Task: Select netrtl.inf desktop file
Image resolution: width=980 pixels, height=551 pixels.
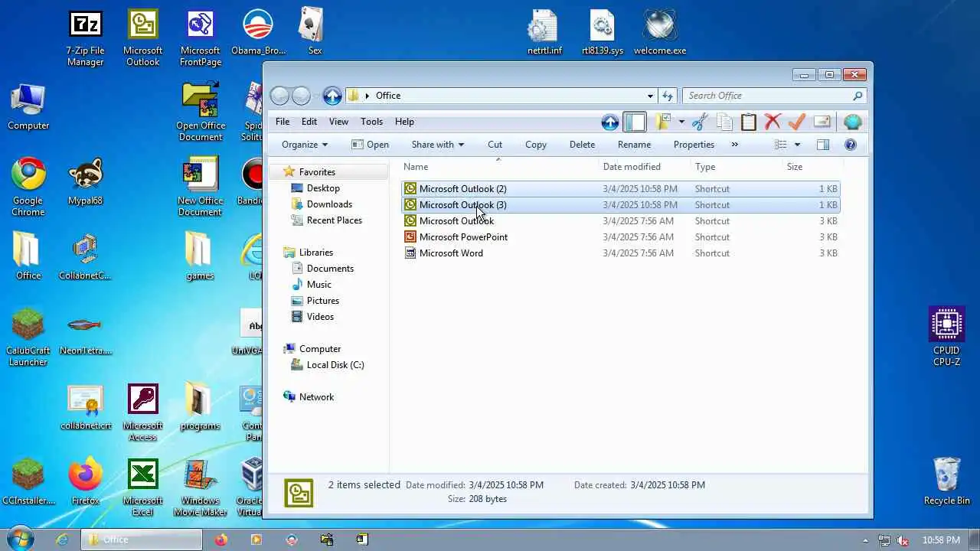Action: tap(544, 33)
